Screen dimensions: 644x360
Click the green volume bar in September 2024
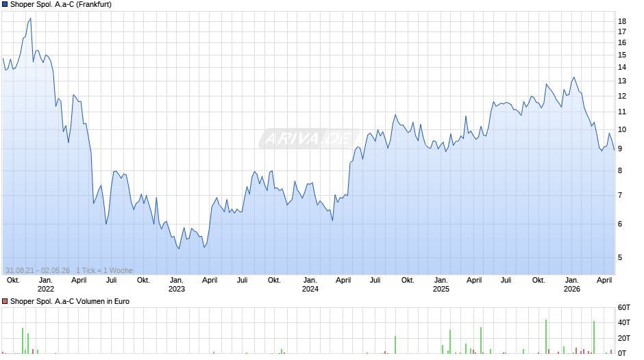tap(395, 345)
